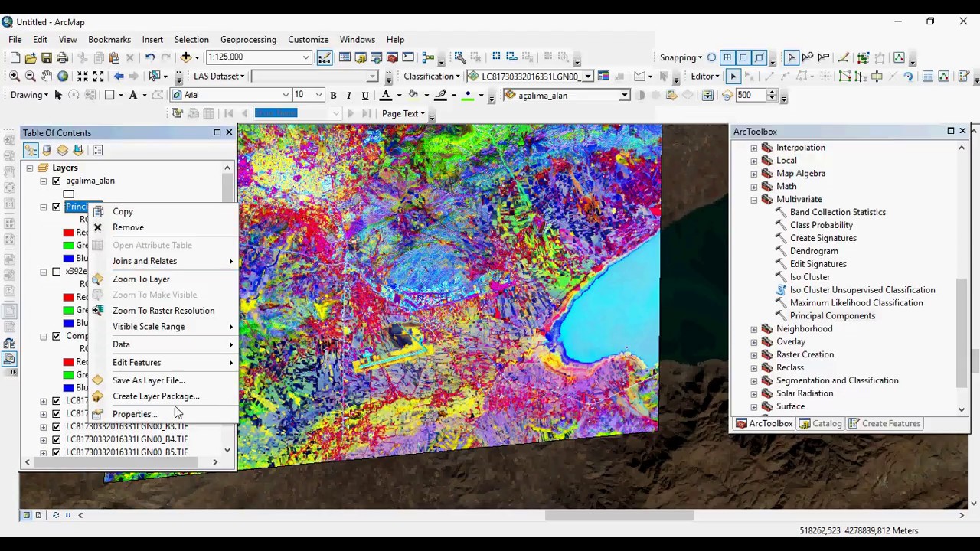Screen dimensions: 980x551
Task: Select the Pan hand tool
Action: [47, 76]
